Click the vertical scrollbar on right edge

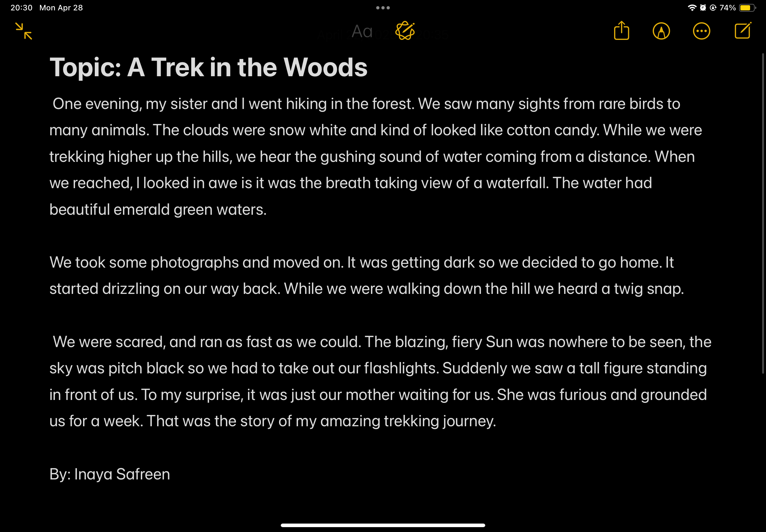(762, 213)
